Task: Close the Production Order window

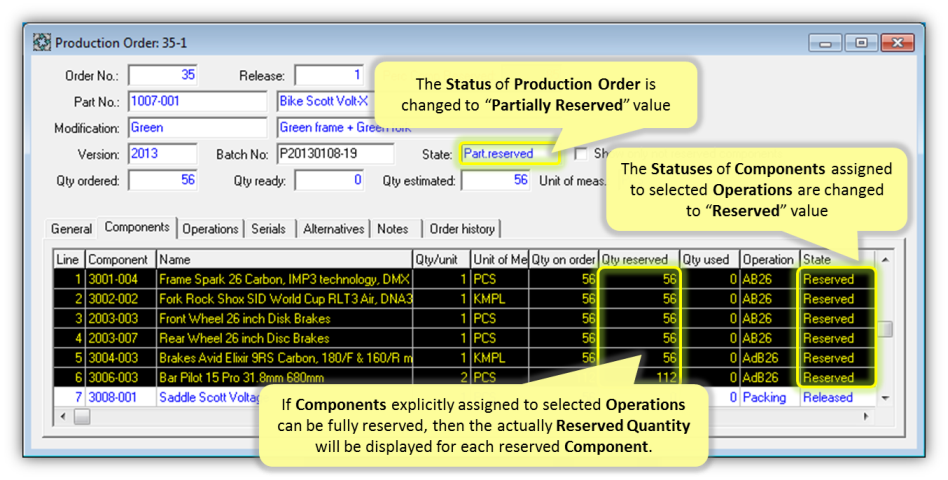Action: (x=898, y=43)
